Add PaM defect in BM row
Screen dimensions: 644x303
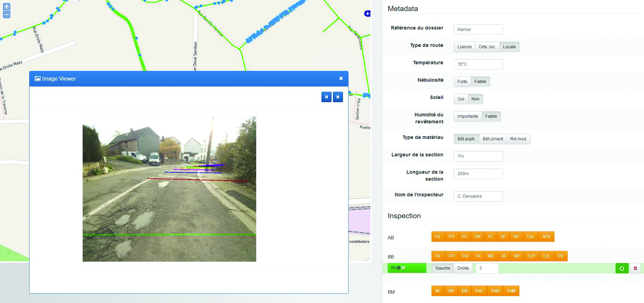point(511,291)
